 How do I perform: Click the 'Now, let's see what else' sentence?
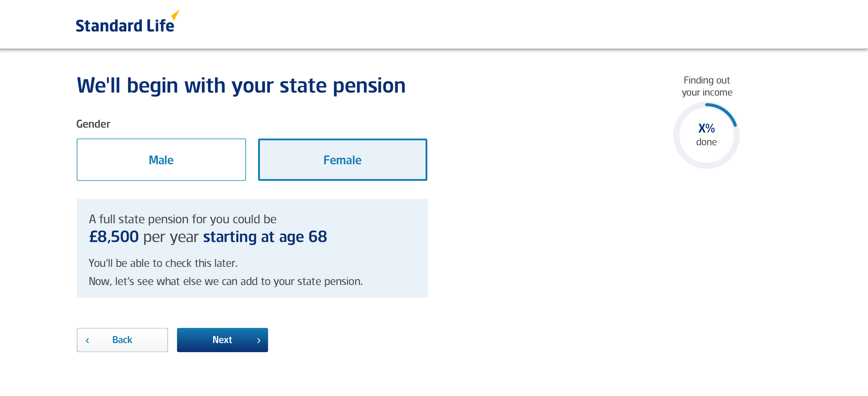(x=226, y=281)
